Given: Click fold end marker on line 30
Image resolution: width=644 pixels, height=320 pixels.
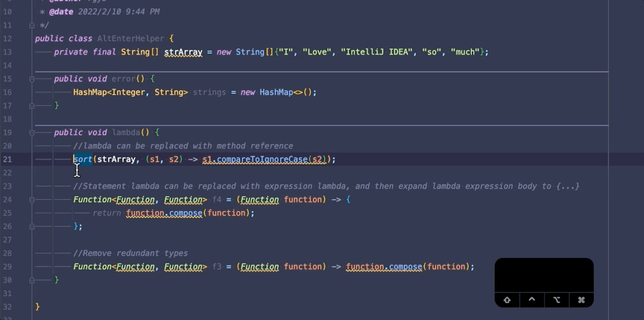Looking at the screenshot, I should 32,280.
